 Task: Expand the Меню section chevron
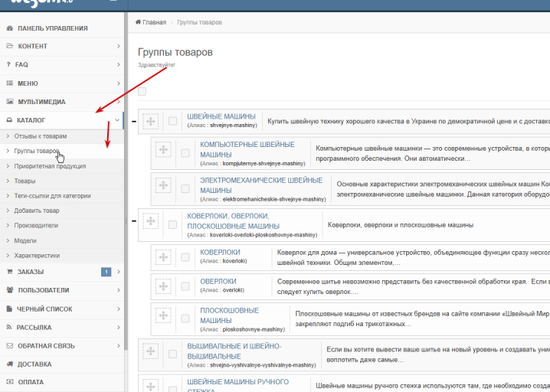[119, 83]
